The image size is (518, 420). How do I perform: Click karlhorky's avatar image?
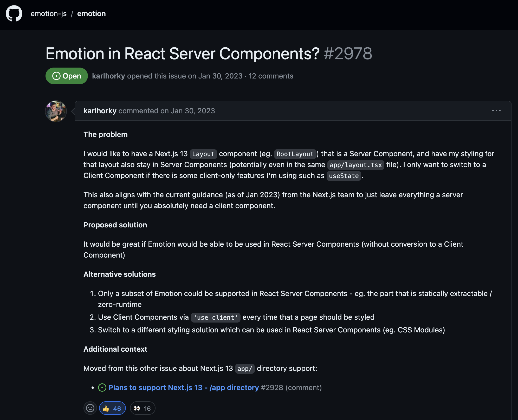pos(56,111)
